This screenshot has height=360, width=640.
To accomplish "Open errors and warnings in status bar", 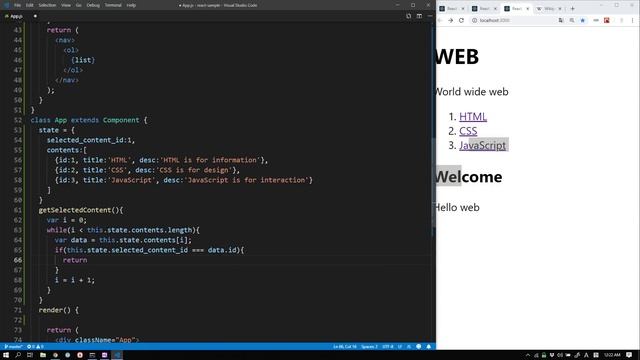I will point(35,347).
